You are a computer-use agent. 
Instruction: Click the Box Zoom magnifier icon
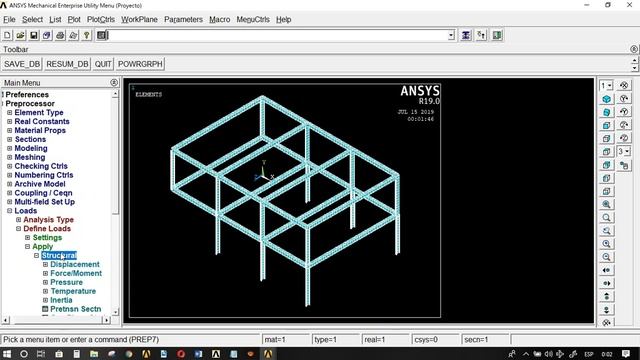[x=607, y=218]
